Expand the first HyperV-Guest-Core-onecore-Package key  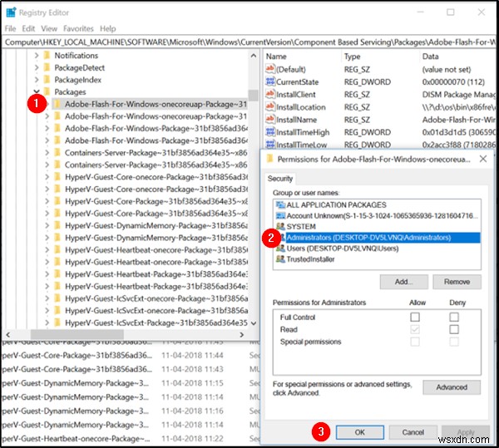(x=47, y=177)
